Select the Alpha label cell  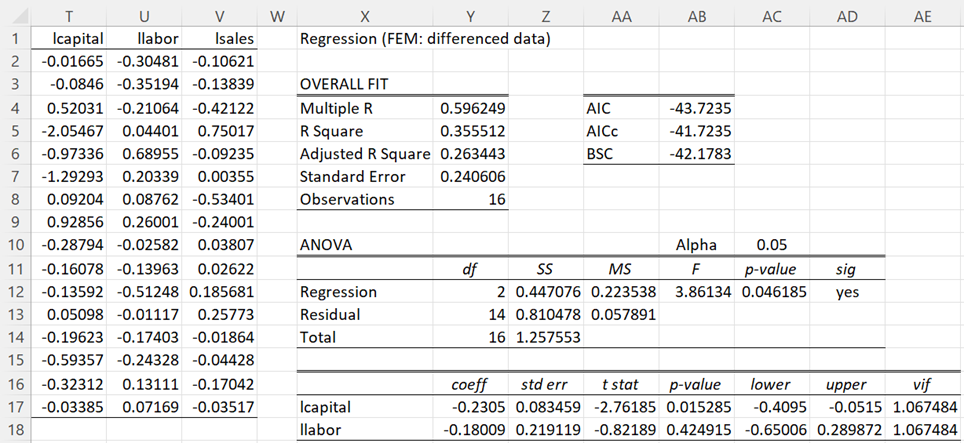click(x=696, y=245)
